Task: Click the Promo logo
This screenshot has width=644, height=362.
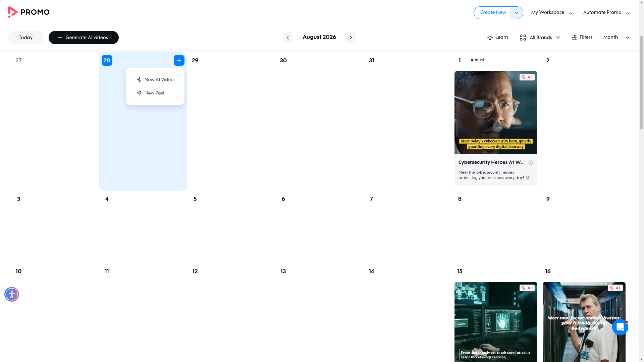Action: (29, 12)
